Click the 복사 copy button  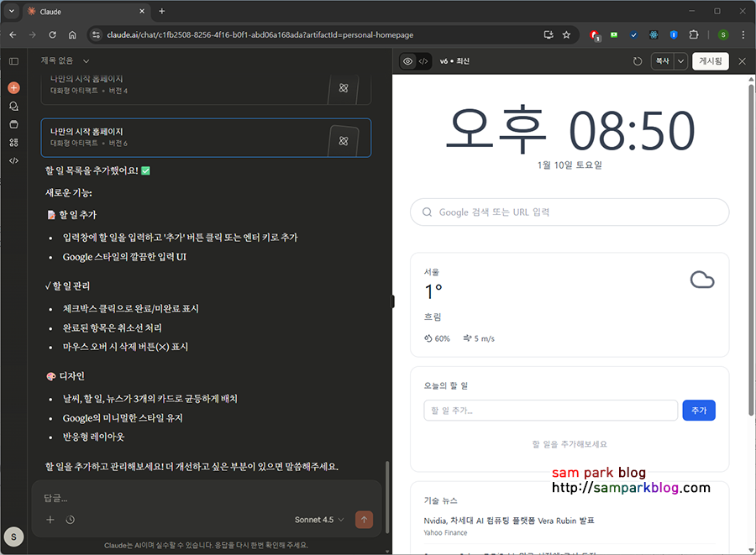[663, 61]
